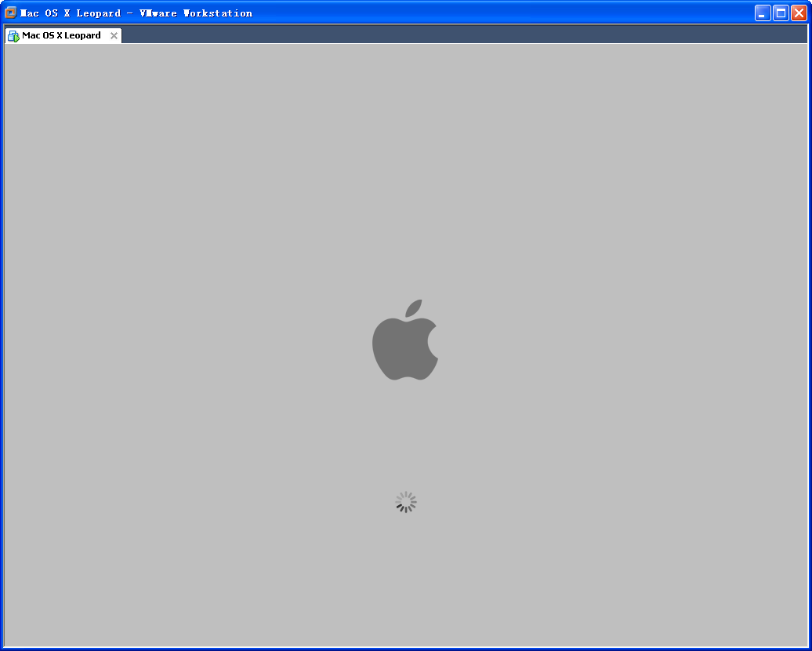Viewport: 812px width, 651px height.
Task: Click the VM tab's running-state icon
Action: [13, 36]
